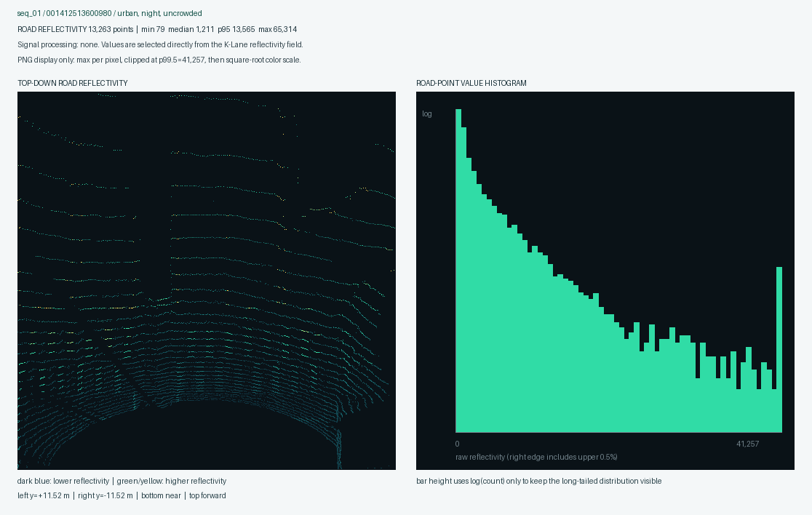This screenshot has width=812, height=515.
Task: Click the 'Signal processing: none' note
Action: click(x=160, y=44)
